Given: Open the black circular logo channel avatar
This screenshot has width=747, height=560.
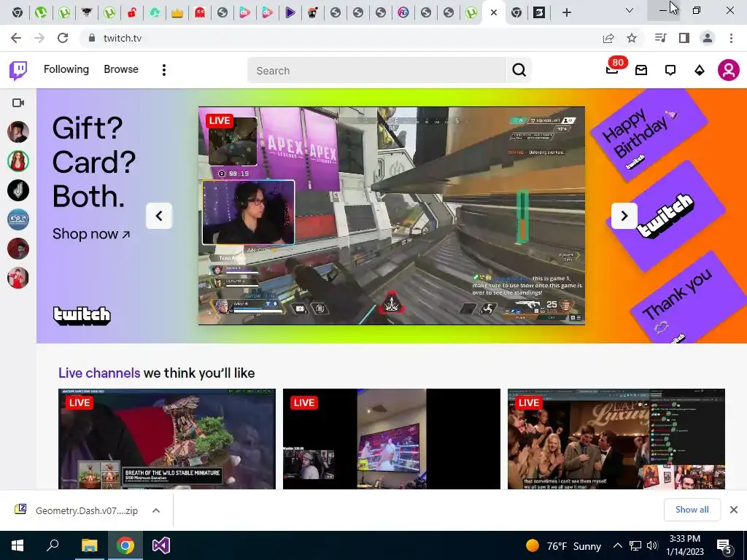Looking at the screenshot, I should tap(18, 190).
